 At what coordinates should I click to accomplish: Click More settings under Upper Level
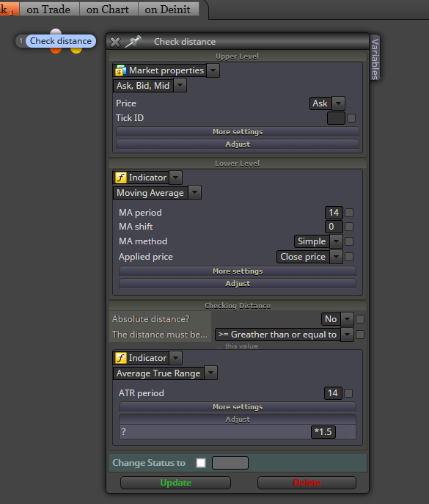click(x=238, y=132)
